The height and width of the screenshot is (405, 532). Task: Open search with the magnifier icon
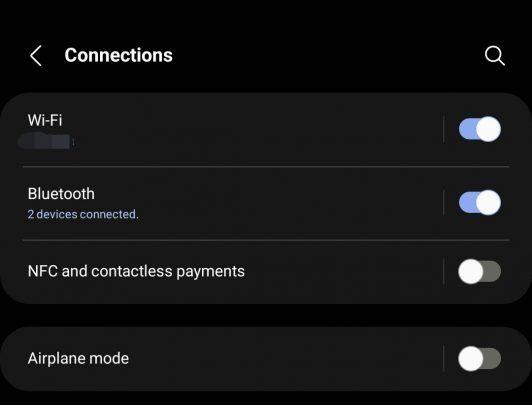[x=495, y=56]
